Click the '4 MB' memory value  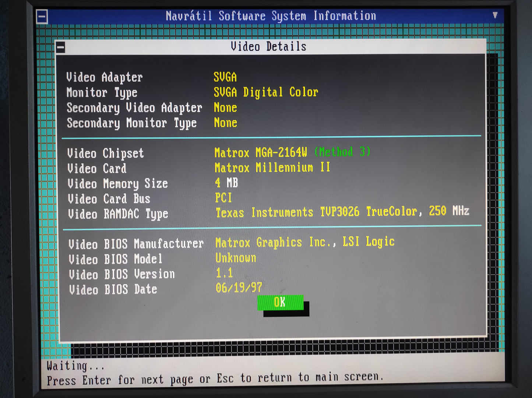pyautogui.click(x=226, y=183)
